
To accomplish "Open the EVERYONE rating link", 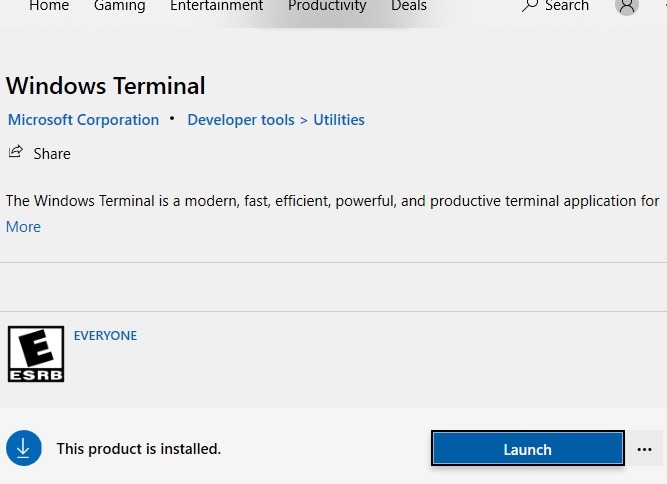I will [105, 336].
